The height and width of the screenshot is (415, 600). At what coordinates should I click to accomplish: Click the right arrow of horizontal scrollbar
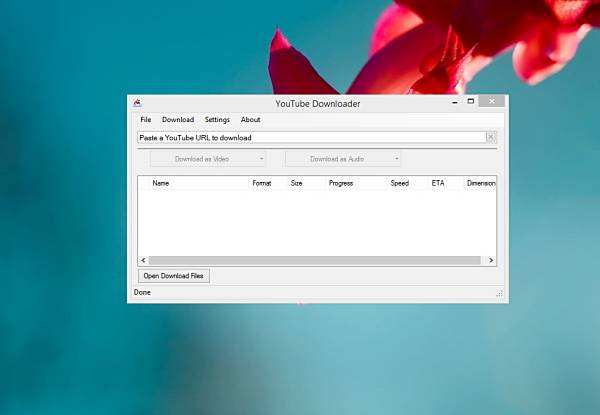pos(491,260)
